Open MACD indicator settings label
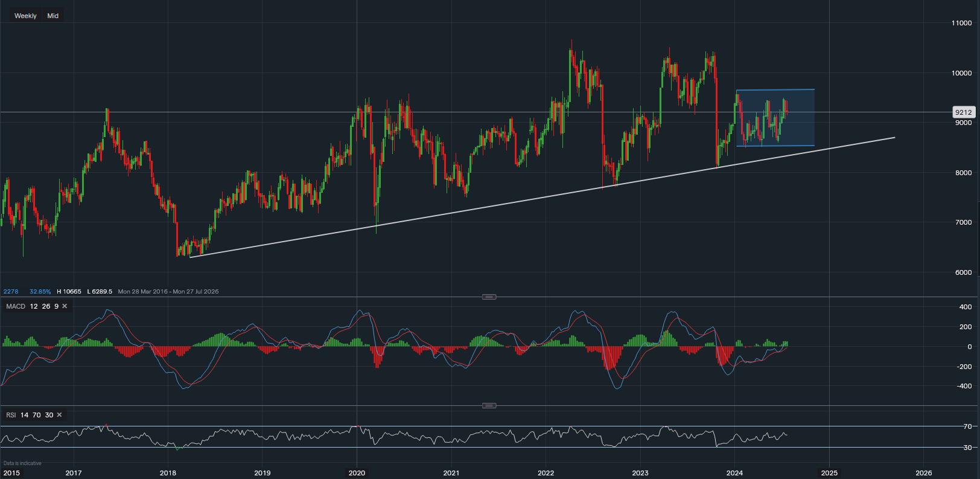The image size is (980, 479). (16, 306)
